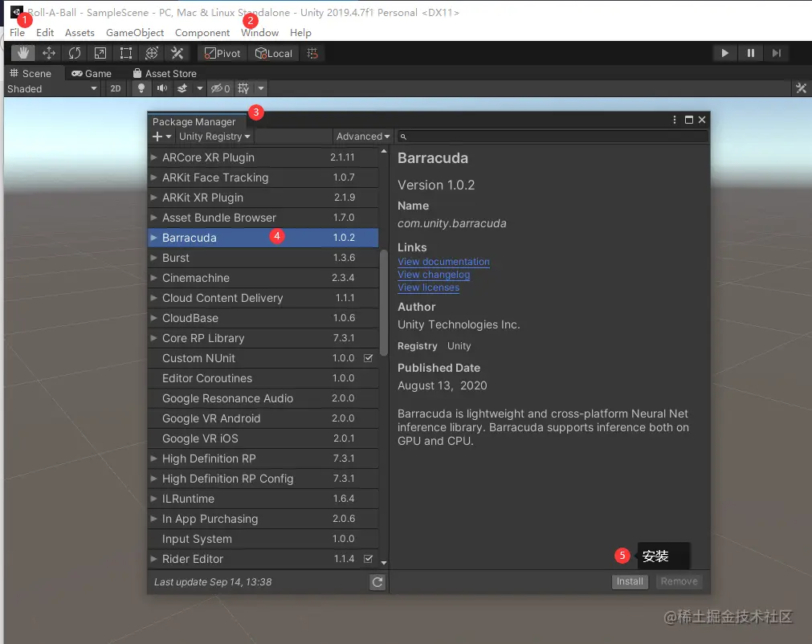Click the add package plus button
Image resolution: width=812 pixels, height=644 pixels.
coord(161,137)
